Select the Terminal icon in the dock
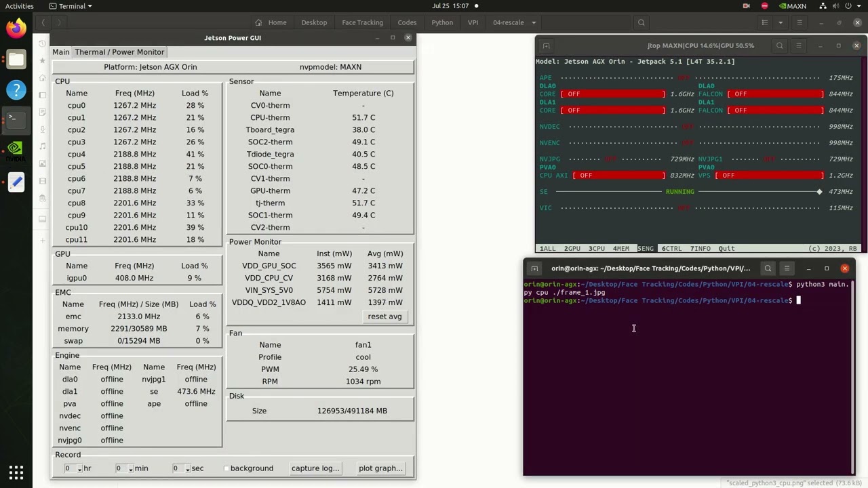This screenshot has height=488, width=868. 16,120
